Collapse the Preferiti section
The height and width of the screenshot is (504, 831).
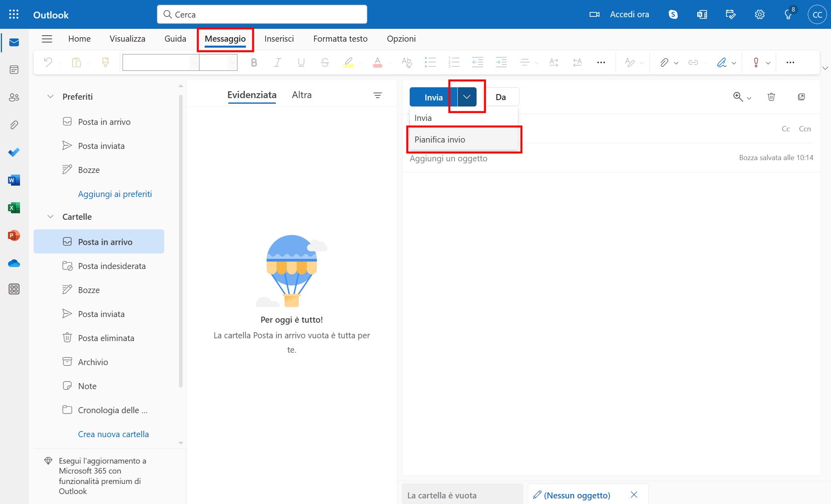pyautogui.click(x=50, y=96)
